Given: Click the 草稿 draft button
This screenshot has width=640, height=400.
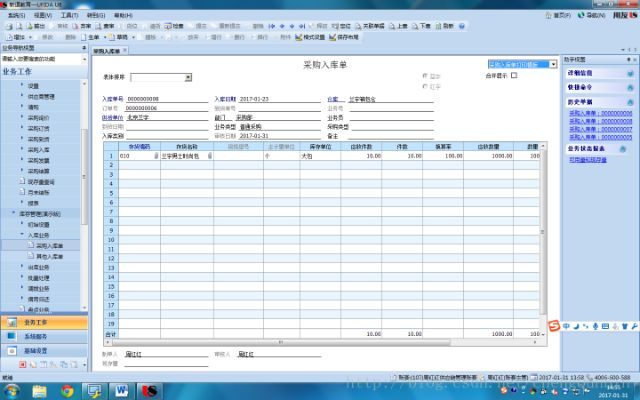Looking at the screenshot, I should click(118, 37).
